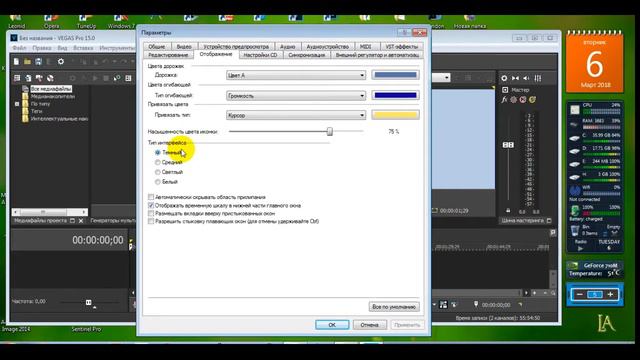Image resolution: width=640 pixels, height=360 pixels.
Task: Click the TuneUp desktop icon
Action: click(86, 22)
